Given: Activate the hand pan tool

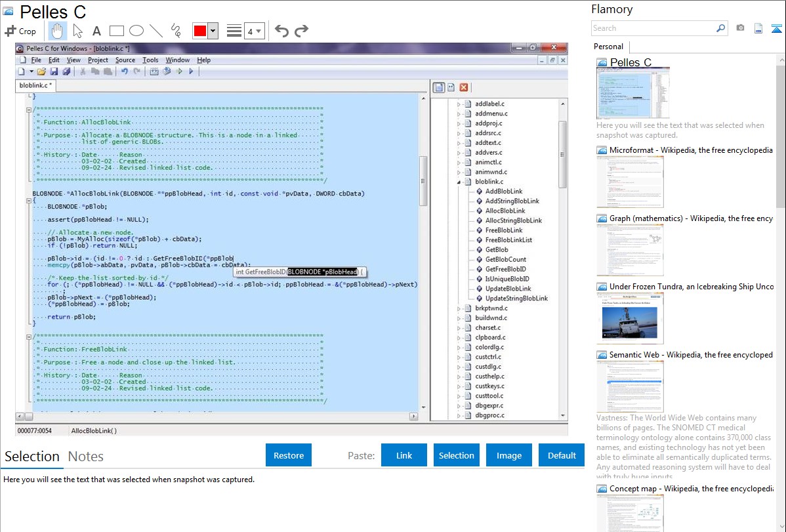Looking at the screenshot, I should (x=58, y=31).
